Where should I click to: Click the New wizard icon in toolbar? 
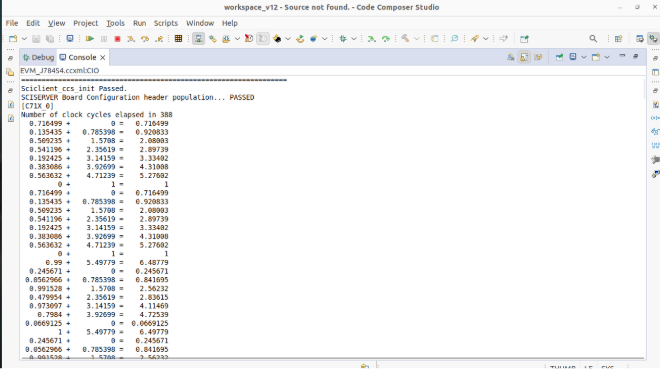[13, 39]
